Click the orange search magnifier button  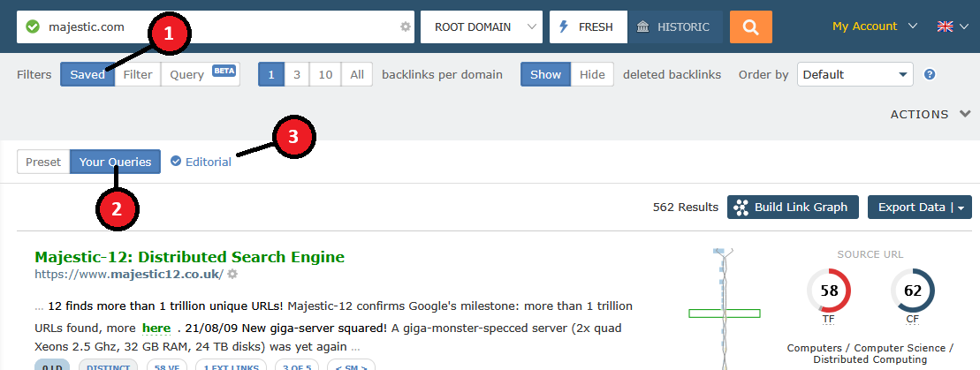750,26
